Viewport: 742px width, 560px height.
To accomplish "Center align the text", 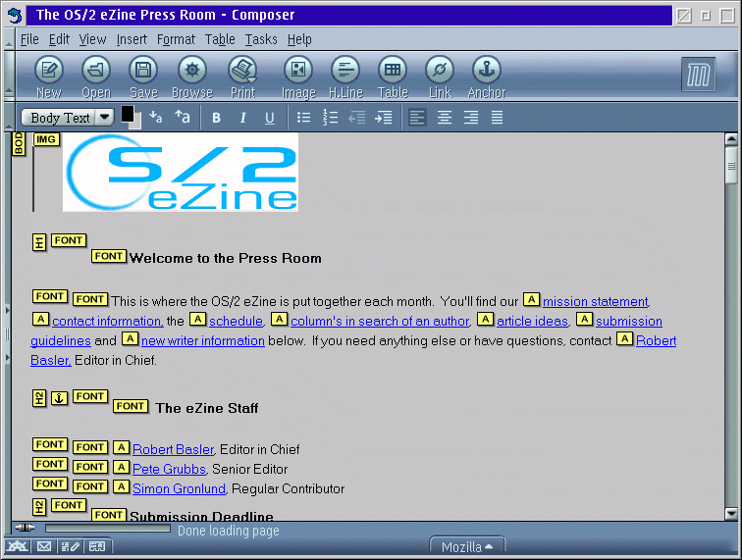I will pyautogui.click(x=444, y=118).
